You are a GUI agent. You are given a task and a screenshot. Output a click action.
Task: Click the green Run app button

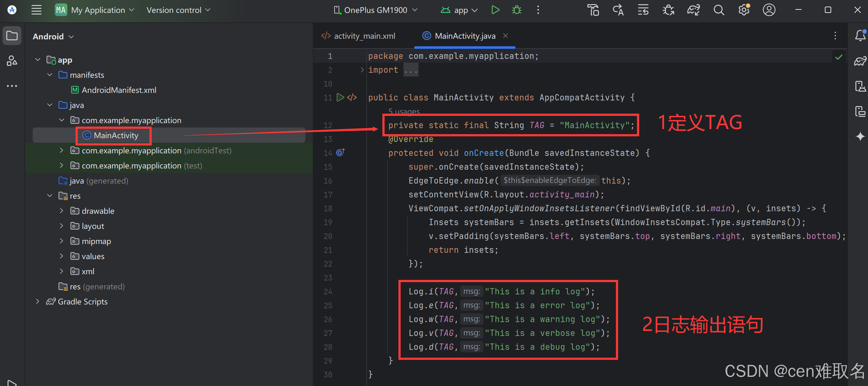coord(495,10)
